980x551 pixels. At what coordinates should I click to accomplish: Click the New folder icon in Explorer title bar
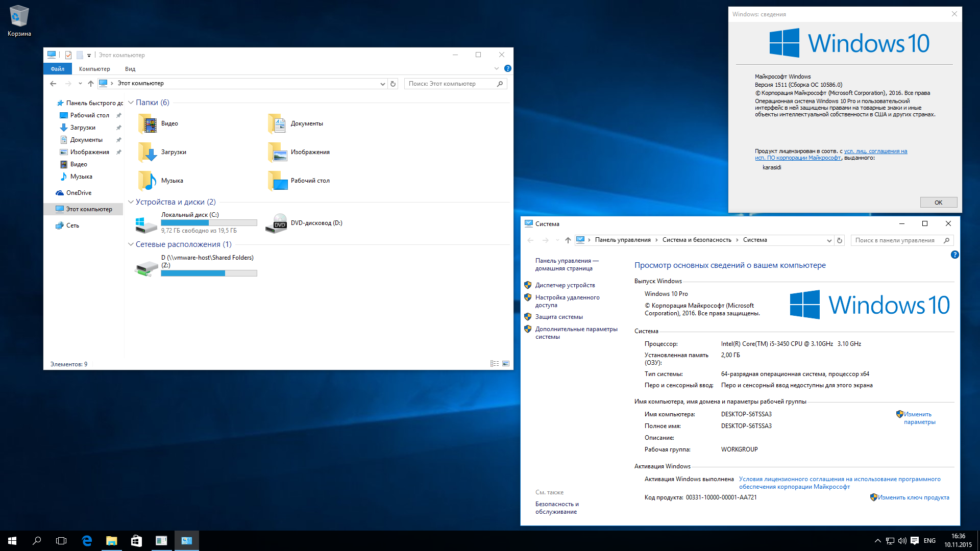coord(80,55)
